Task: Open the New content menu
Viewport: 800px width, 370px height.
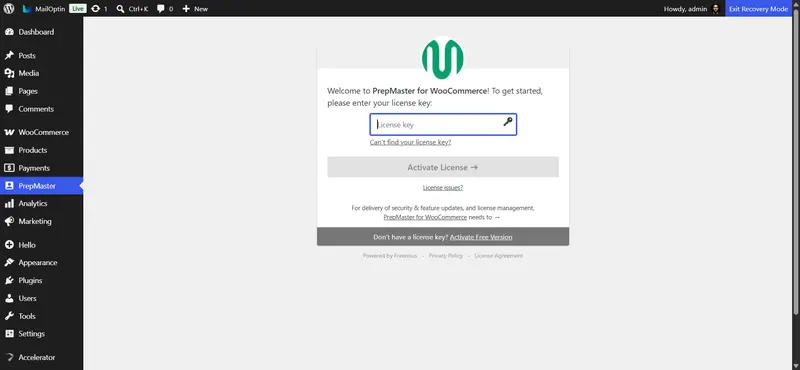Action: (x=195, y=9)
